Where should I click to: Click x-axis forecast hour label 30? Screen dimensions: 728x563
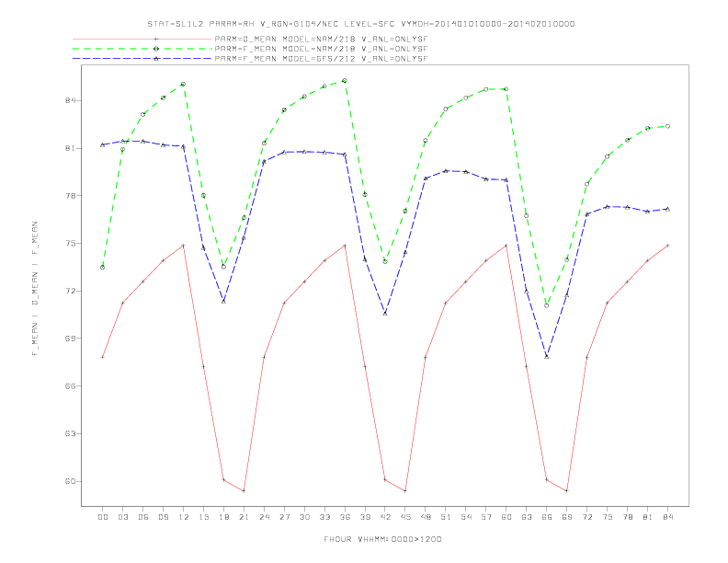pos(304,517)
